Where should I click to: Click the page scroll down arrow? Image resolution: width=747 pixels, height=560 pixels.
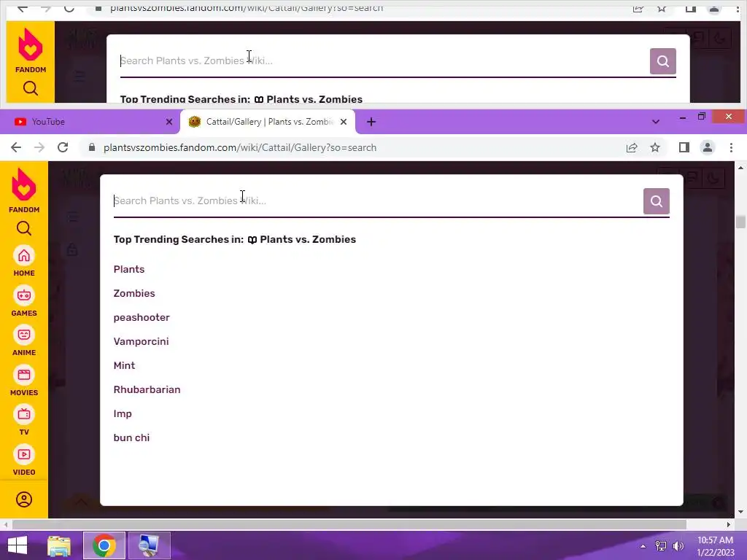click(740, 513)
